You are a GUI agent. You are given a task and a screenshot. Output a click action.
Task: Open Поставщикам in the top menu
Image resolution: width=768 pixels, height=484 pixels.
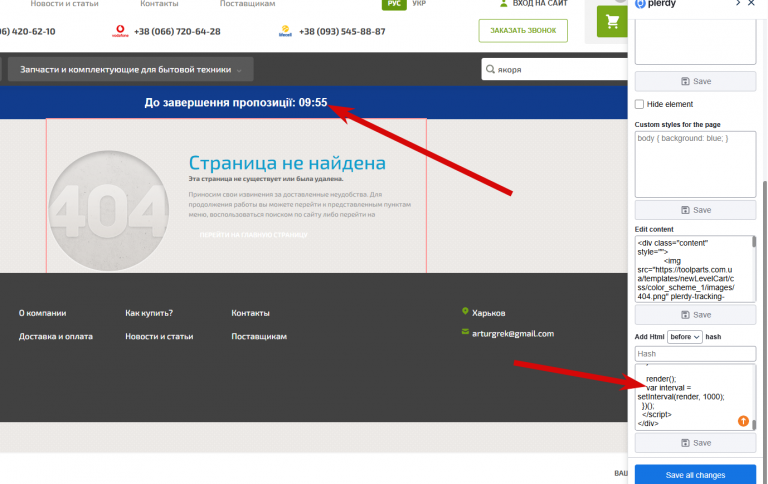247,3
